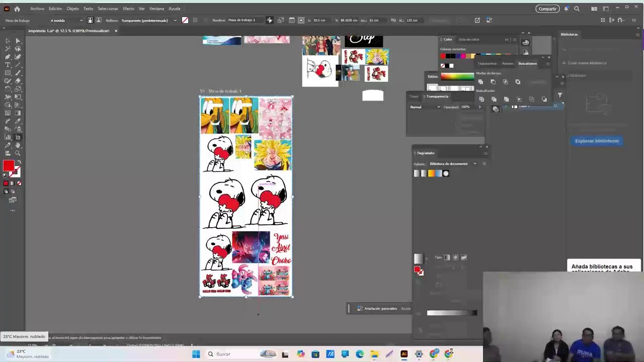The image size is (644, 362).
Task: Open 'Biblioteca de documentos' gradient dropdown
Action: [453, 163]
